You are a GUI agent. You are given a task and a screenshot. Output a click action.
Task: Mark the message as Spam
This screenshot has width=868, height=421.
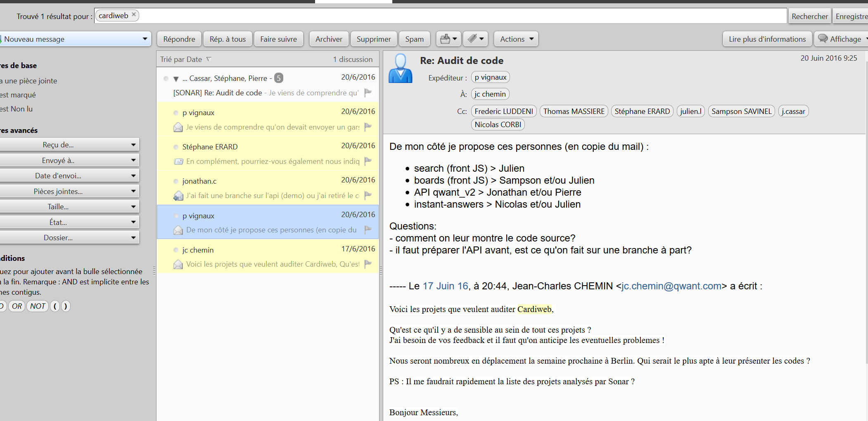click(x=414, y=39)
